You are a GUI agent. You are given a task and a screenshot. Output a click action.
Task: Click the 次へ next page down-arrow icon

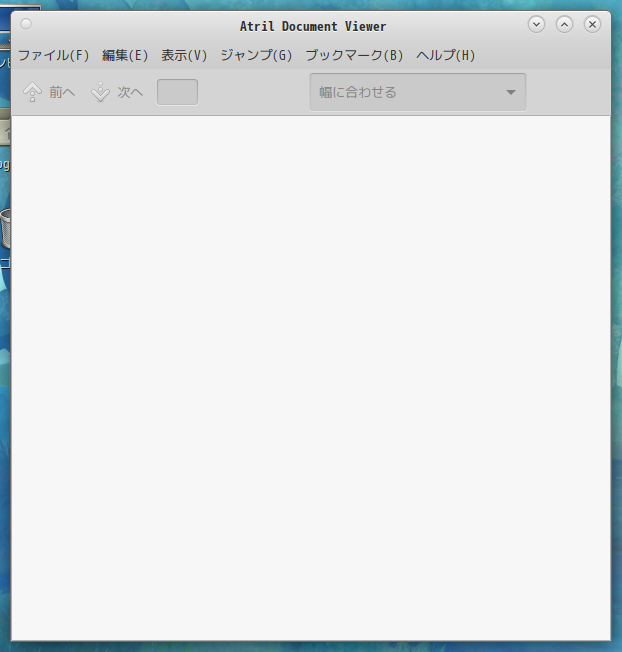tap(100, 92)
